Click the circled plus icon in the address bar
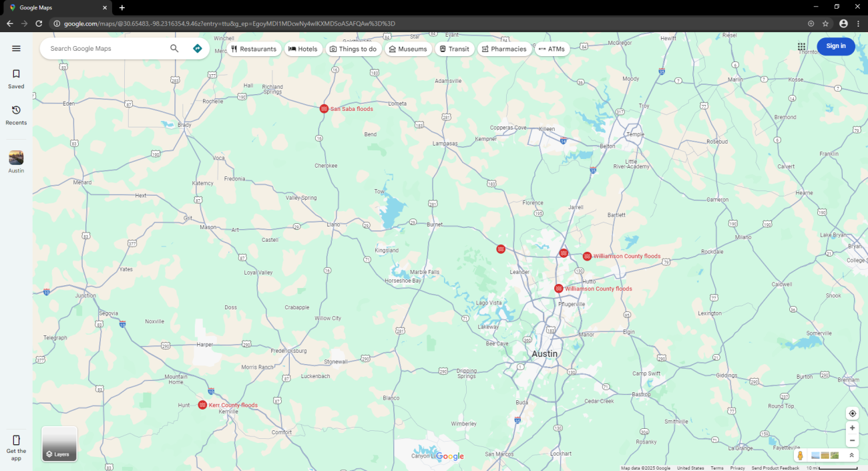Viewport: 868px width, 471px height. [811, 23]
